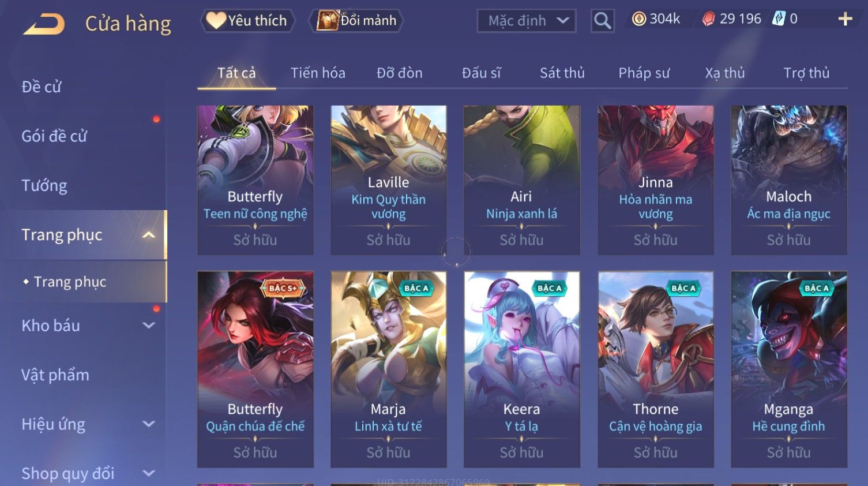Open Vật phẩm in the sidebar

coord(55,375)
